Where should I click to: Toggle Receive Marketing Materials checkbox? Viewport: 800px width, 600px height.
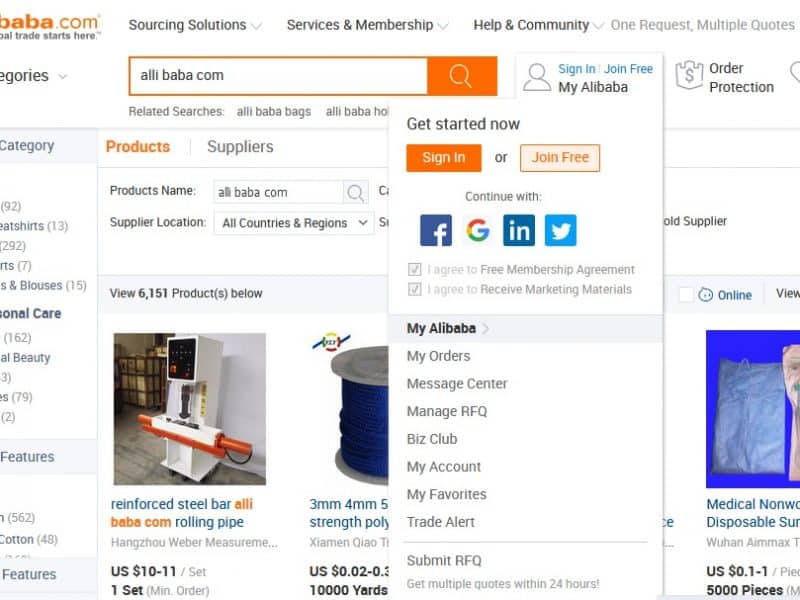coord(414,289)
